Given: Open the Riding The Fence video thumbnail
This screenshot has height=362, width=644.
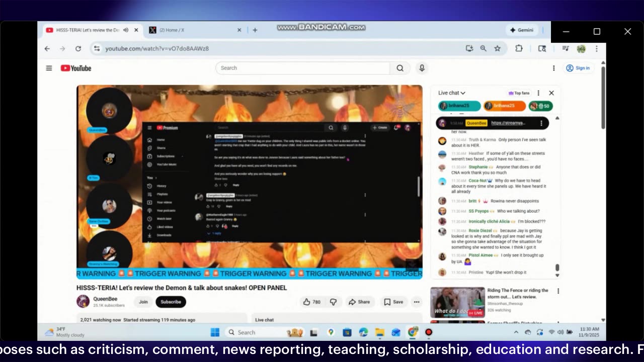Looking at the screenshot, I should 457,303.
